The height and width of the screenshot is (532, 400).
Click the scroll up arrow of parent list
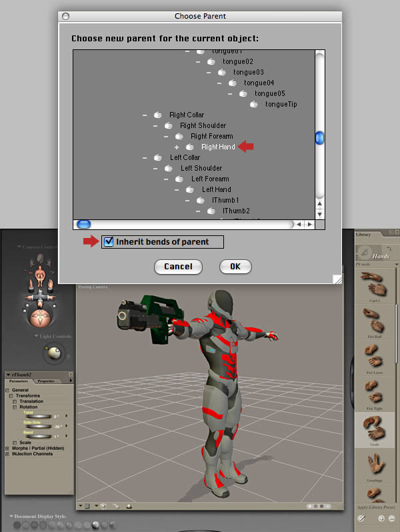coord(319,203)
